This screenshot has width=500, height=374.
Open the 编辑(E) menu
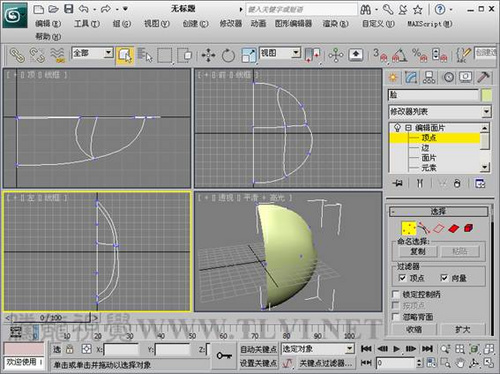48,24
